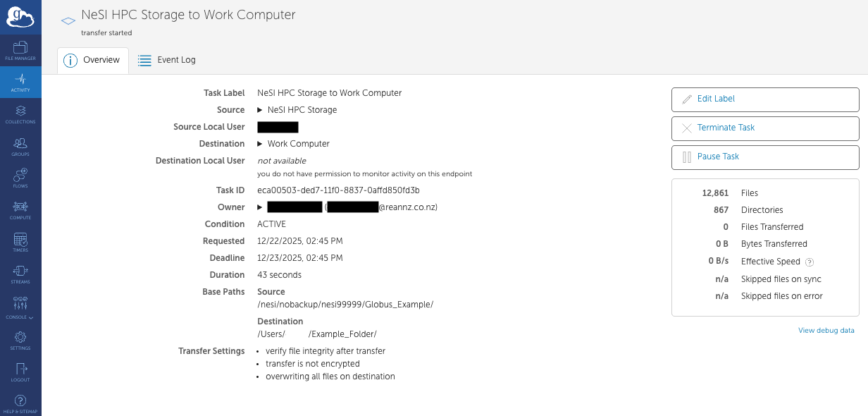Viewport: 868px width, 416px height.
Task: Switch to the Event Log tab
Action: pyautogui.click(x=167, y=61)
